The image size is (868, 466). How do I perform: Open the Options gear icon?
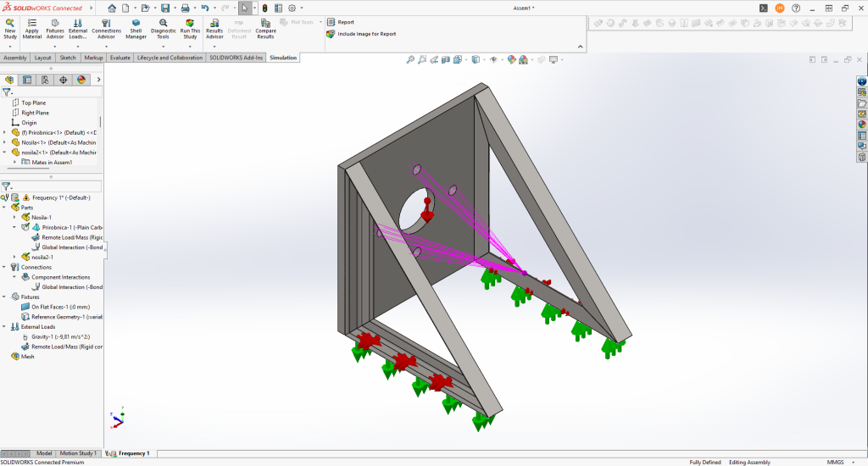292,8
